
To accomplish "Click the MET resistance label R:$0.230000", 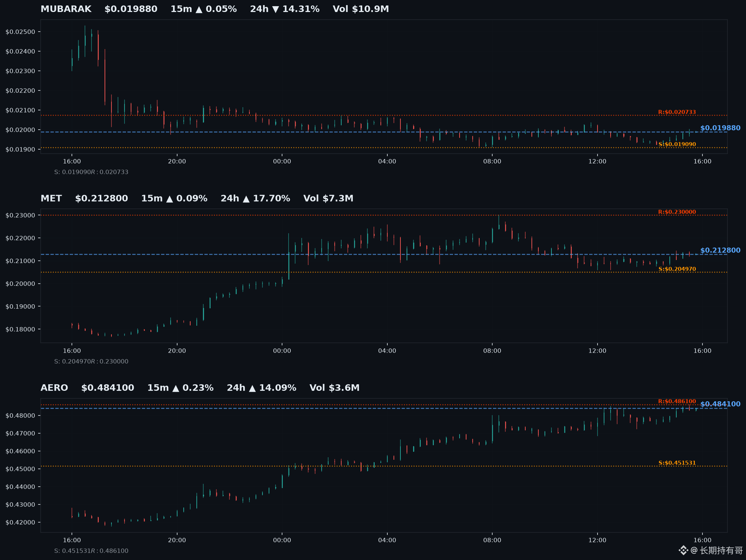I will pos(677,212).
